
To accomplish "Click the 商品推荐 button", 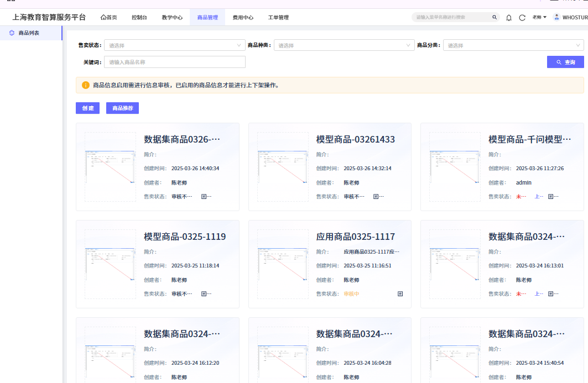I will point(122,108).
